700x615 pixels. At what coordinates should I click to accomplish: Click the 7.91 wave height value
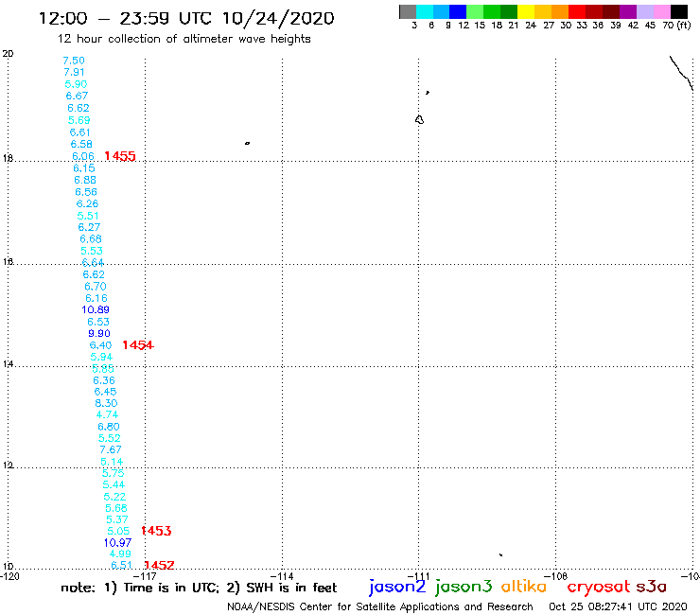pyautogui.click(x=74, y=72)
